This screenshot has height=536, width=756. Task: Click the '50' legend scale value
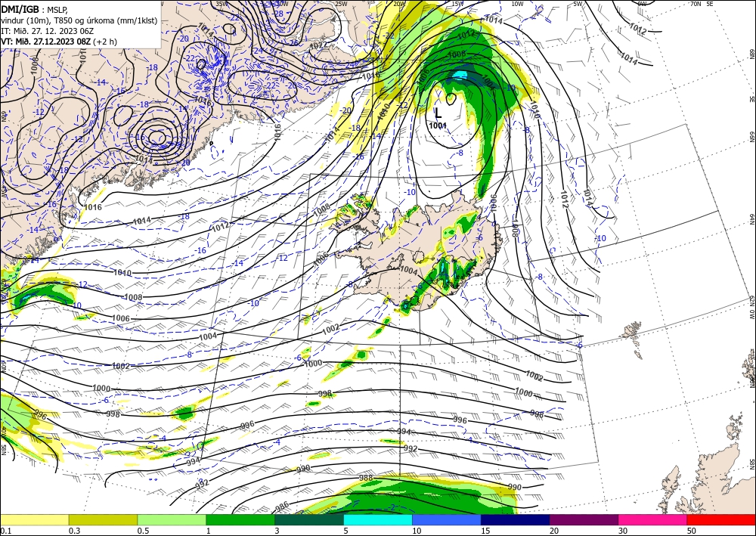tap(692, 531)
